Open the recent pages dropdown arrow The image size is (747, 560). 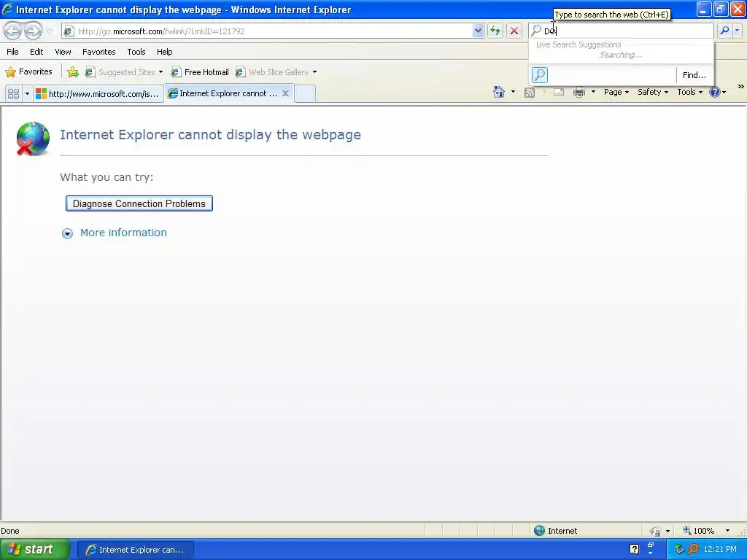point(49,31)
